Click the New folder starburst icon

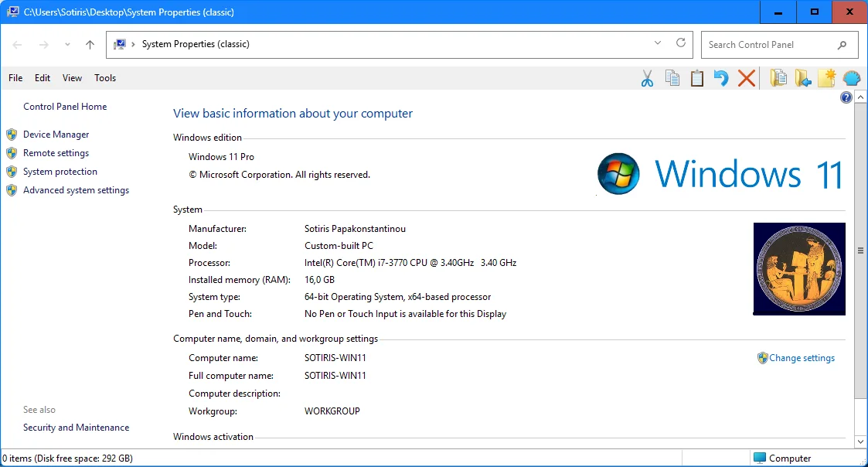pos(826,78)
